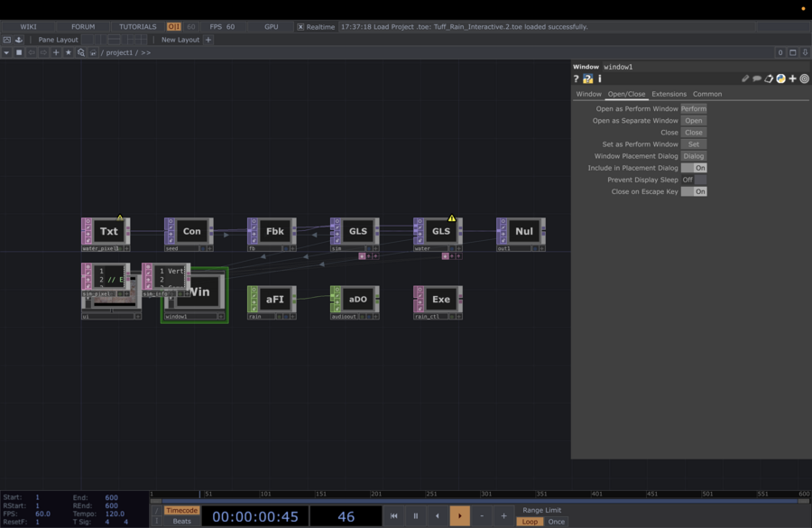Expand the path chevrons after project1
Screen dimensions: 812x528
(x=145, y=53)
